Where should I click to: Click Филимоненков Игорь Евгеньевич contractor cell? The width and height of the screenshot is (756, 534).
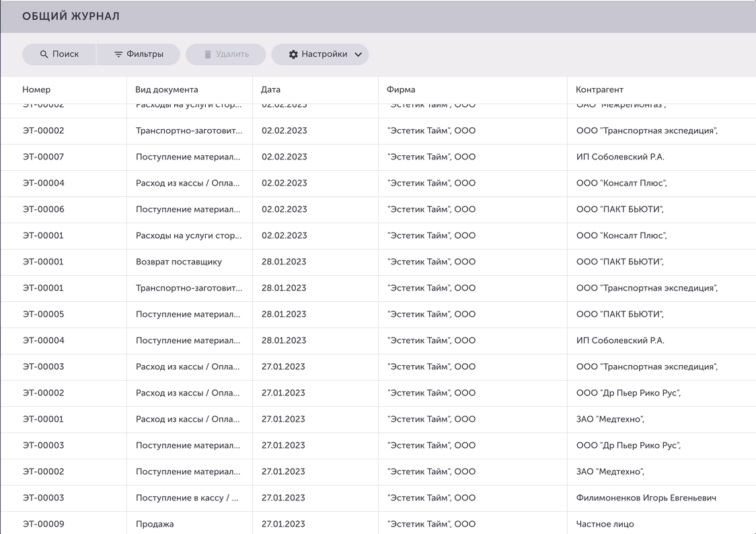pyautogui.click(x=646, y=498)
